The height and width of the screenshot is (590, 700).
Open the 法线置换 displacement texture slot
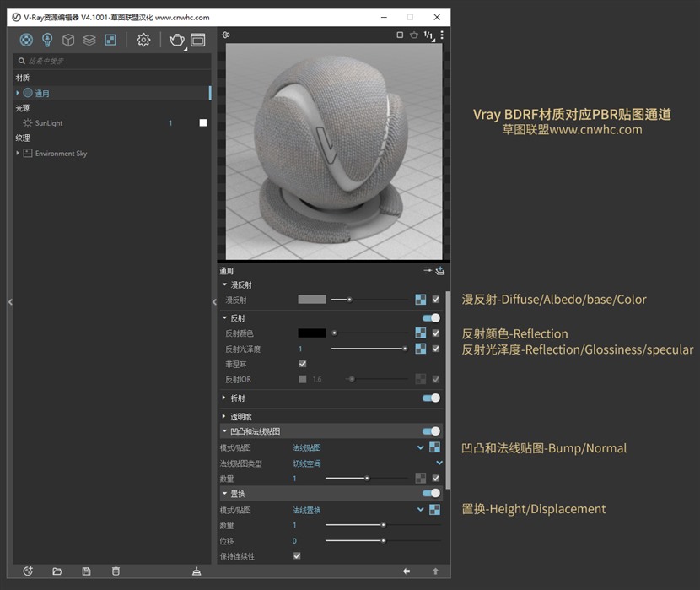point(434,510)
